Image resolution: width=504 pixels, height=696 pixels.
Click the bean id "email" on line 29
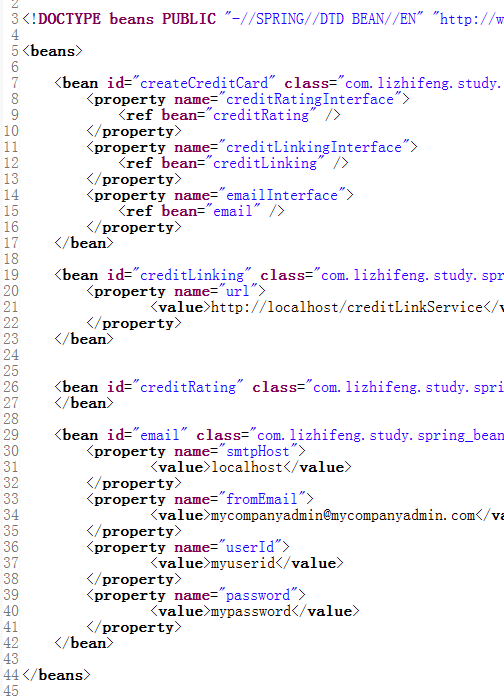click(x=160, y=435)
